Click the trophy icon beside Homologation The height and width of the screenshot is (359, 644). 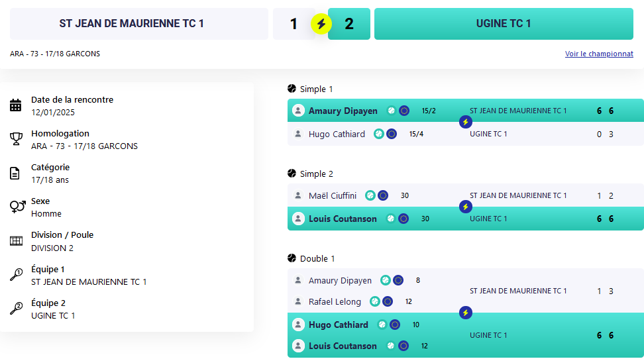(x=16, y=139)
